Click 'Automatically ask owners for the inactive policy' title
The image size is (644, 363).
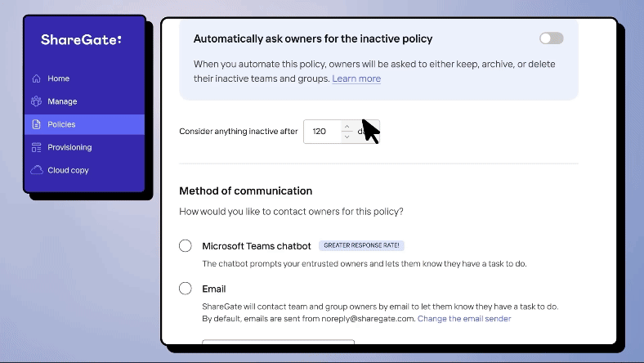[313, 38]
